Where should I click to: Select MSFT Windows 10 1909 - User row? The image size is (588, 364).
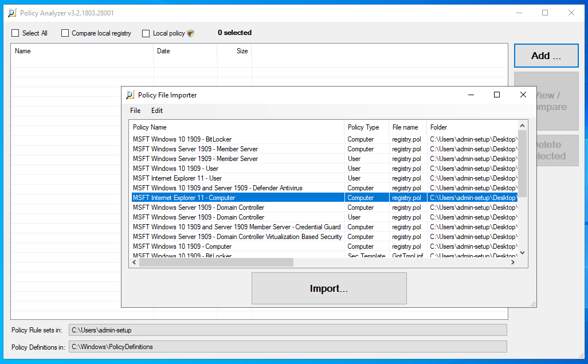click(x=324, y=169)
